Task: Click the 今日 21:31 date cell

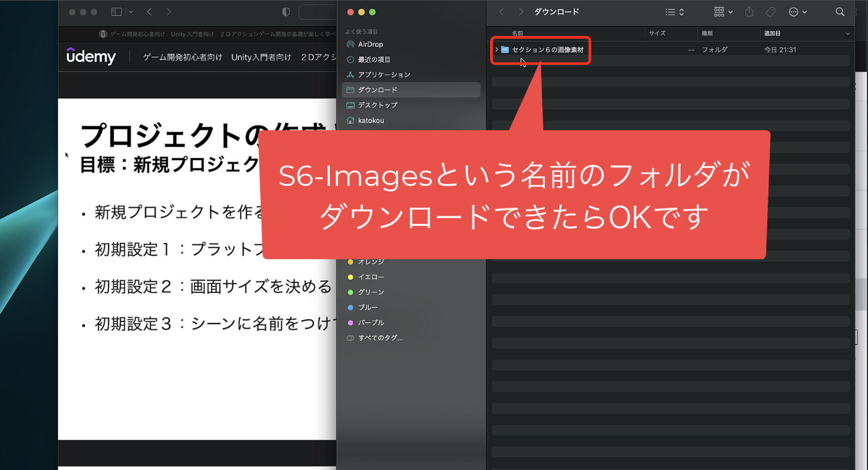Action: click(x=780, y=50)
